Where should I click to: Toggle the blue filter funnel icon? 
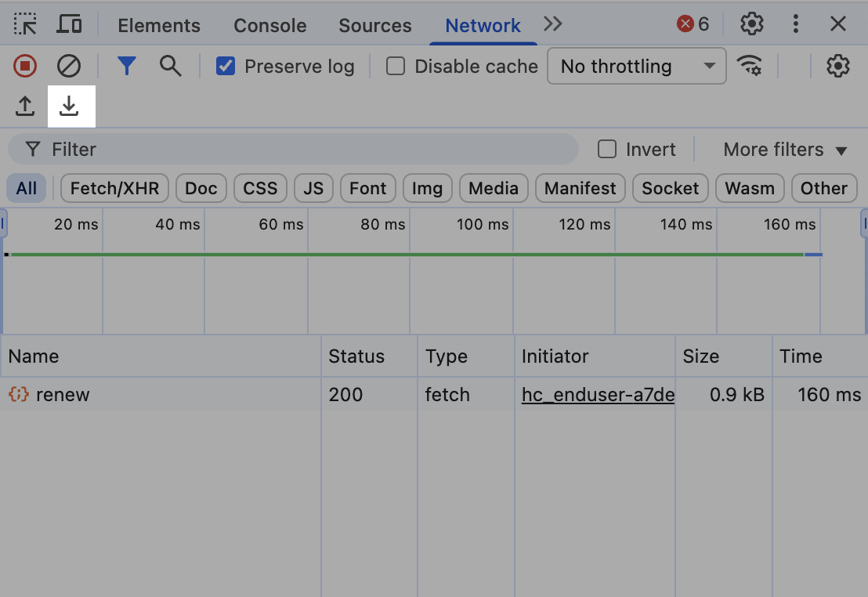[x=127, y=66]
